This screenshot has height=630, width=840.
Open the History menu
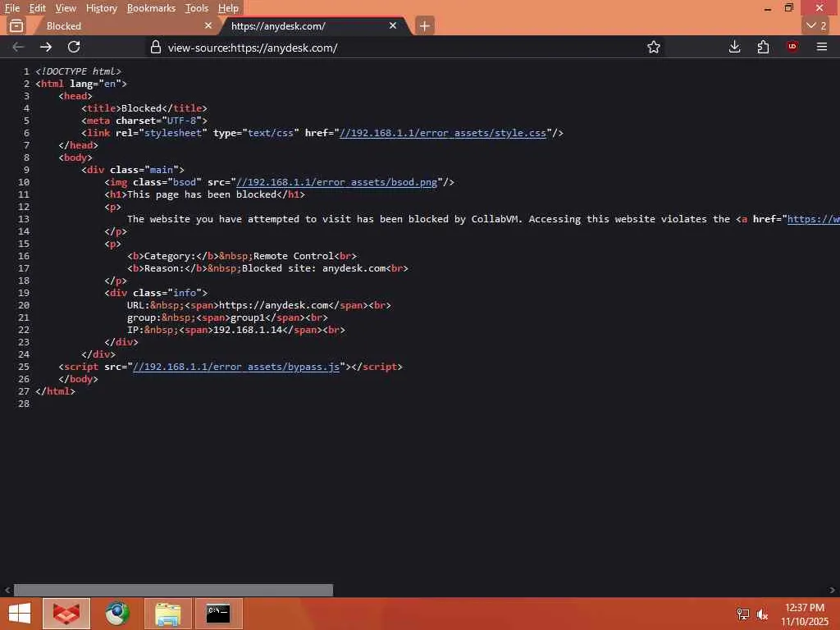(101, 8)
